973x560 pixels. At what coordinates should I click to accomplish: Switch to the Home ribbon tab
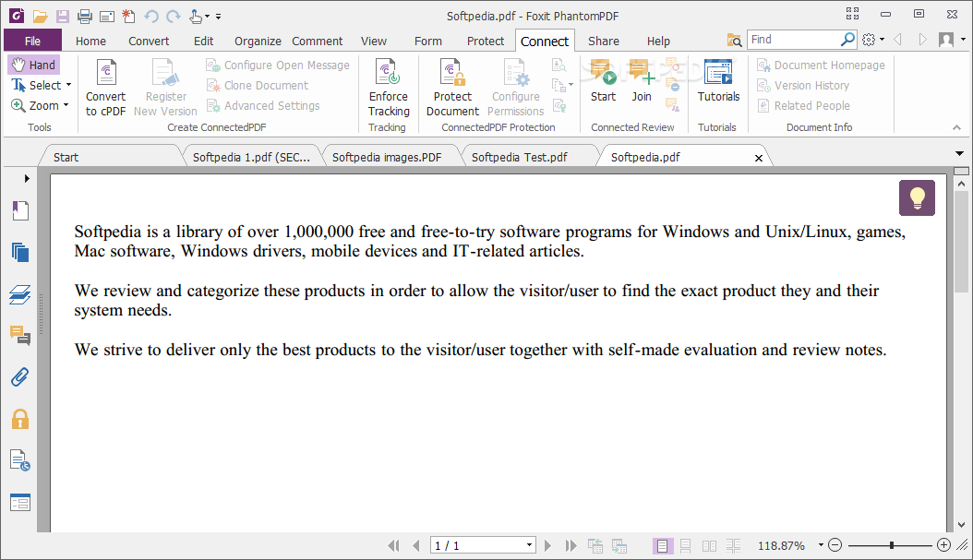click(90, 41)
